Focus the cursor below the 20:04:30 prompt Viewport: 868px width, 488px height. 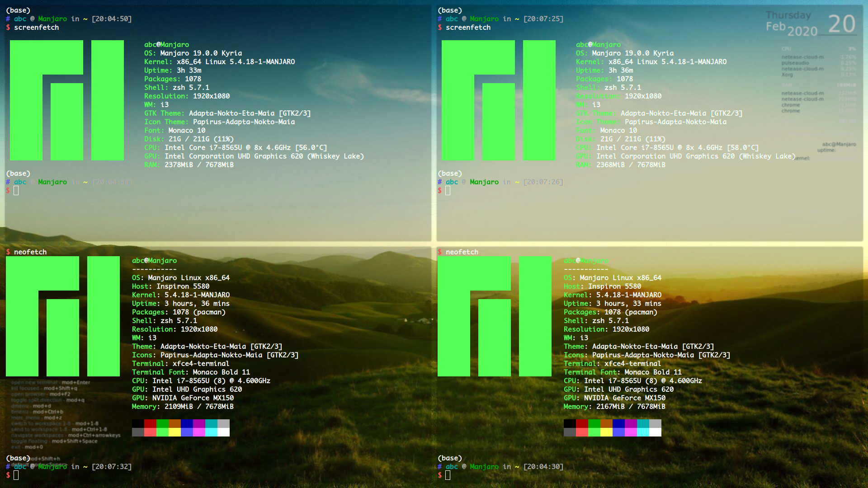coord(448,475)
